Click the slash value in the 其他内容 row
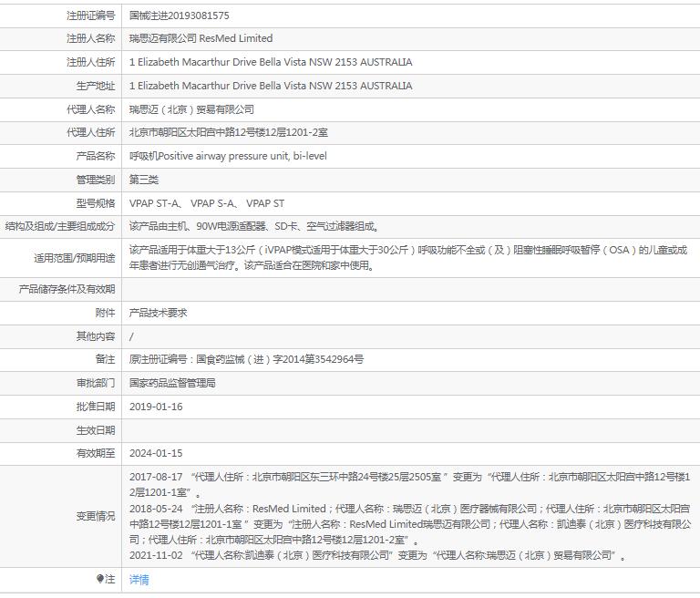This screenshot has height=598, width=700. (131, 336)
